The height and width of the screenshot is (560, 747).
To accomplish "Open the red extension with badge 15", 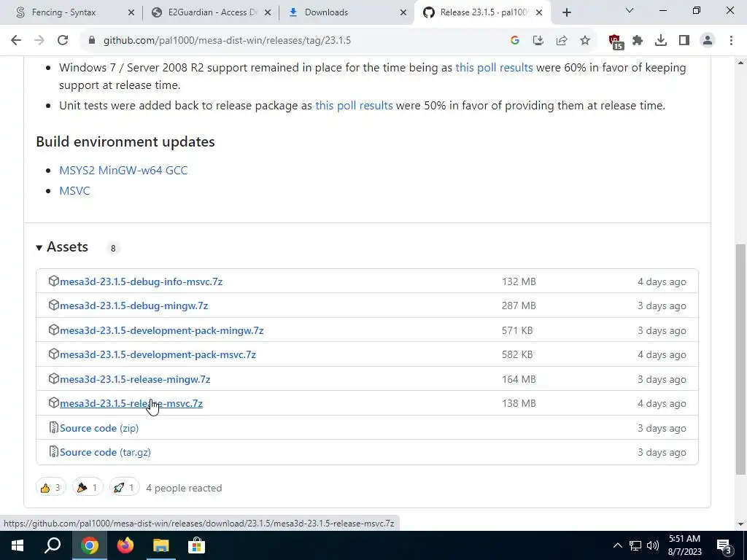I will [616, 42].
